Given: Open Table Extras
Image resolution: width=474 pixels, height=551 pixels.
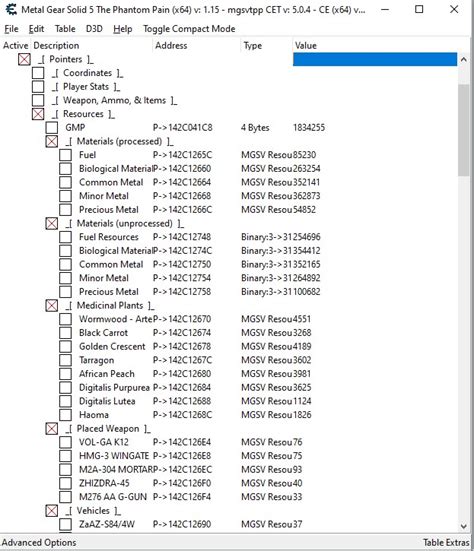Looking at the screenshot, I should point(446,543).
